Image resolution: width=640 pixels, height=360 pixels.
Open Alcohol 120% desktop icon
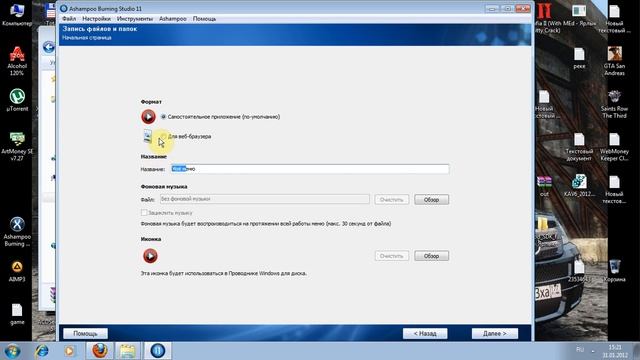17,61
